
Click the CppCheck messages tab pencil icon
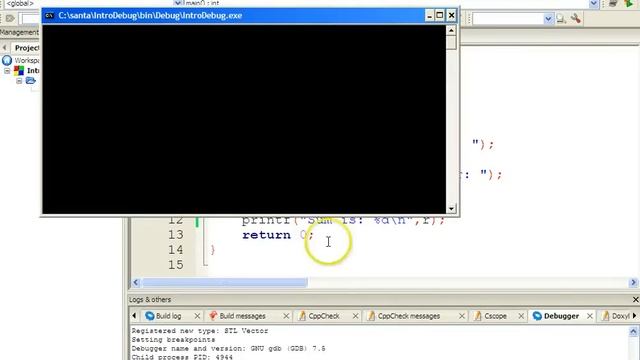pyautogui.click(x=371, y=316)
